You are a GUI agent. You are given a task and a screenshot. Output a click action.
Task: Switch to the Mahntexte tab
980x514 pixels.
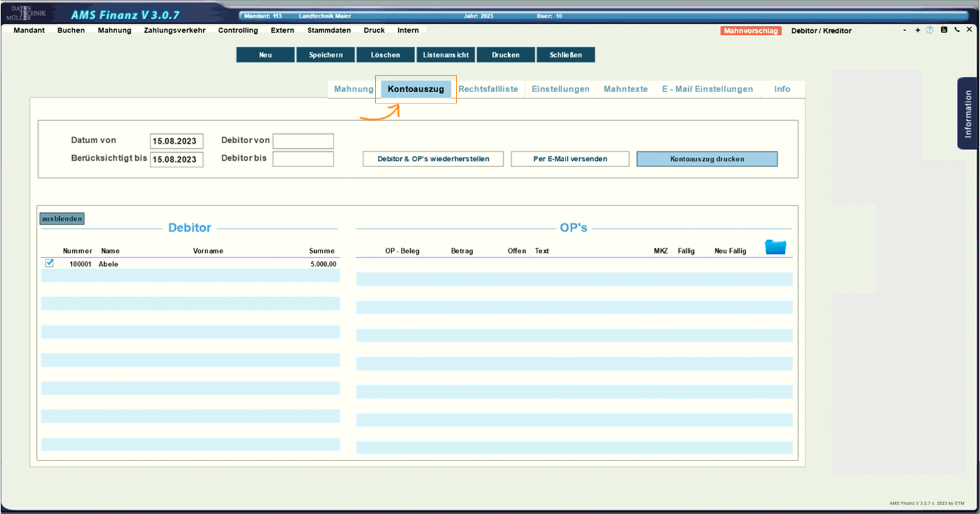[x=625, y=89]
